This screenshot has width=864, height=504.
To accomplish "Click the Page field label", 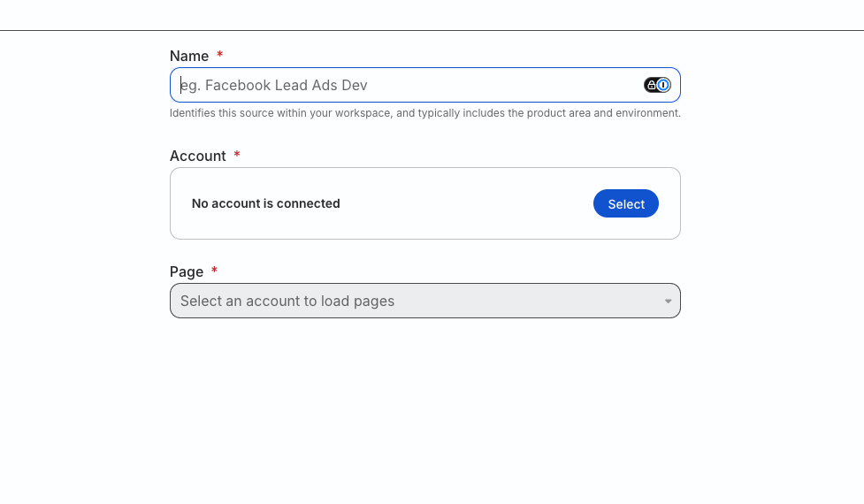I will point(187,271).
